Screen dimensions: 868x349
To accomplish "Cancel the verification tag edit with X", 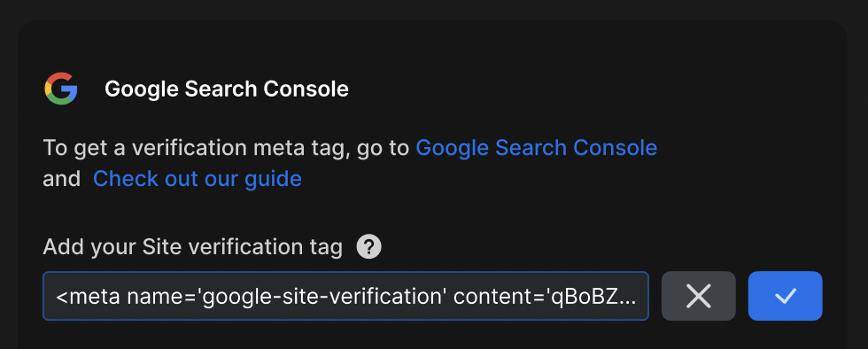I will 699,296.
